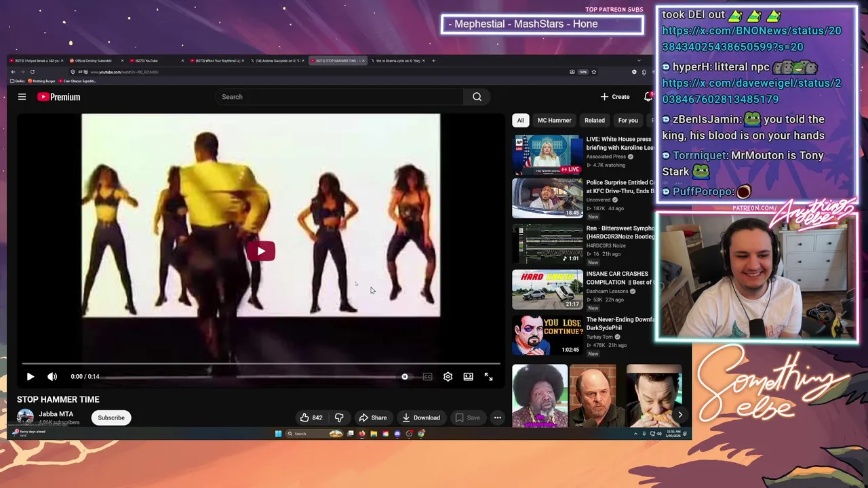Go to the YouTube Premium home logo
Screen dimensions: 868x488
coord(58,97)
